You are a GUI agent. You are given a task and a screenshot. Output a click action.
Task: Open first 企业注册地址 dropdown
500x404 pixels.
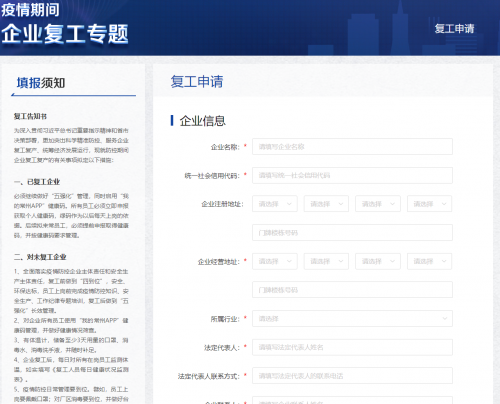coord(275,204)
